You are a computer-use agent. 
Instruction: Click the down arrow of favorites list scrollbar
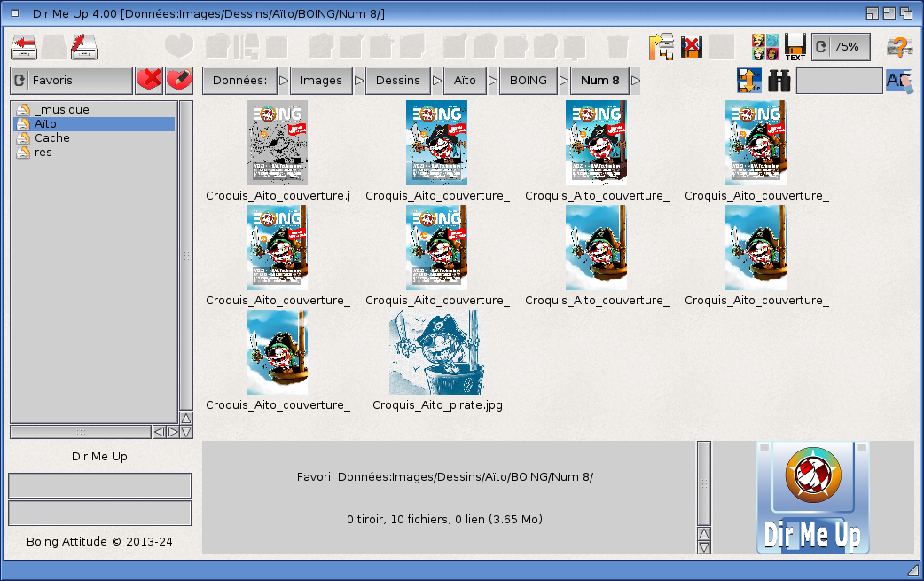186,432
